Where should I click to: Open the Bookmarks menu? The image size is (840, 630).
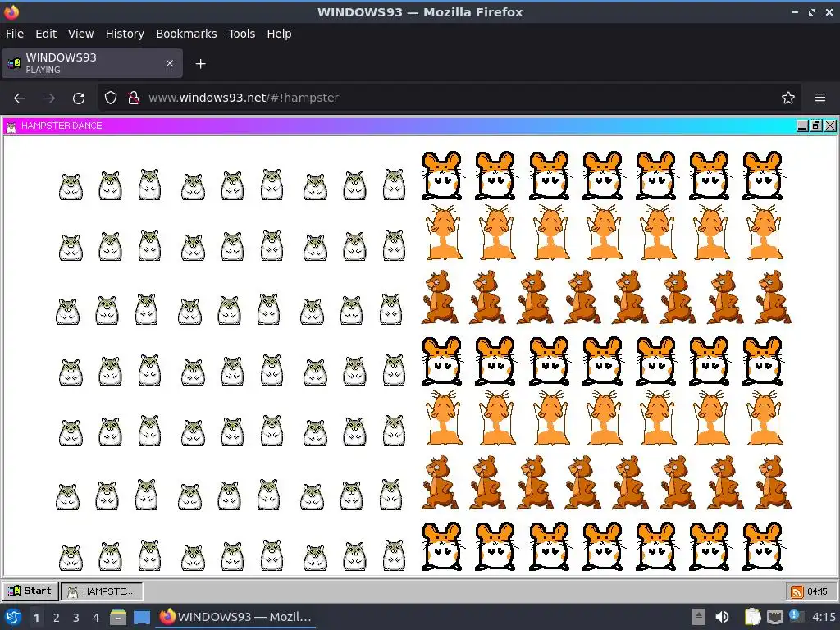(186, 34)
